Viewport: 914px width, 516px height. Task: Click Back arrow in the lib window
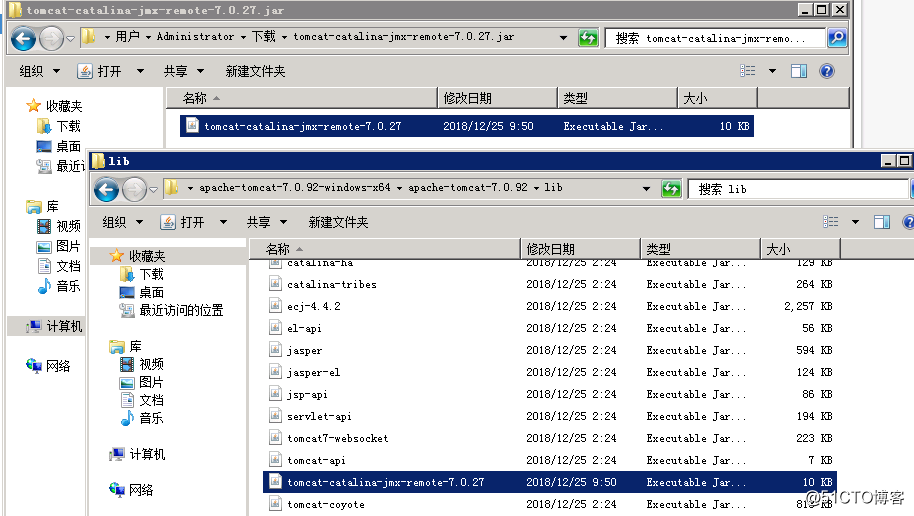106,189
